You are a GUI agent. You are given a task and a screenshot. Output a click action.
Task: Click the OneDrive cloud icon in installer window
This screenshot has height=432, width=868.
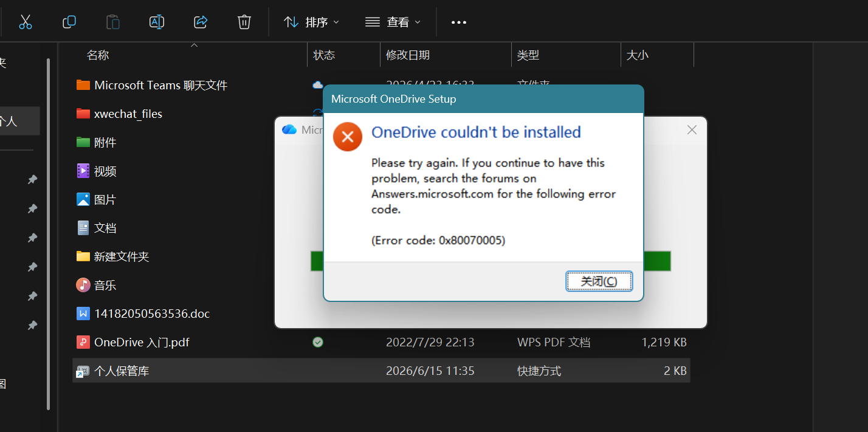pos(289,129)
